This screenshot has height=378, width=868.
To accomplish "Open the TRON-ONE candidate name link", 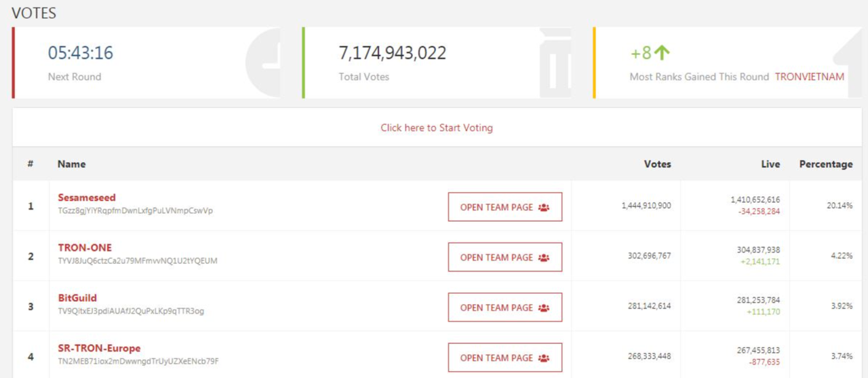I will (85, 248).
